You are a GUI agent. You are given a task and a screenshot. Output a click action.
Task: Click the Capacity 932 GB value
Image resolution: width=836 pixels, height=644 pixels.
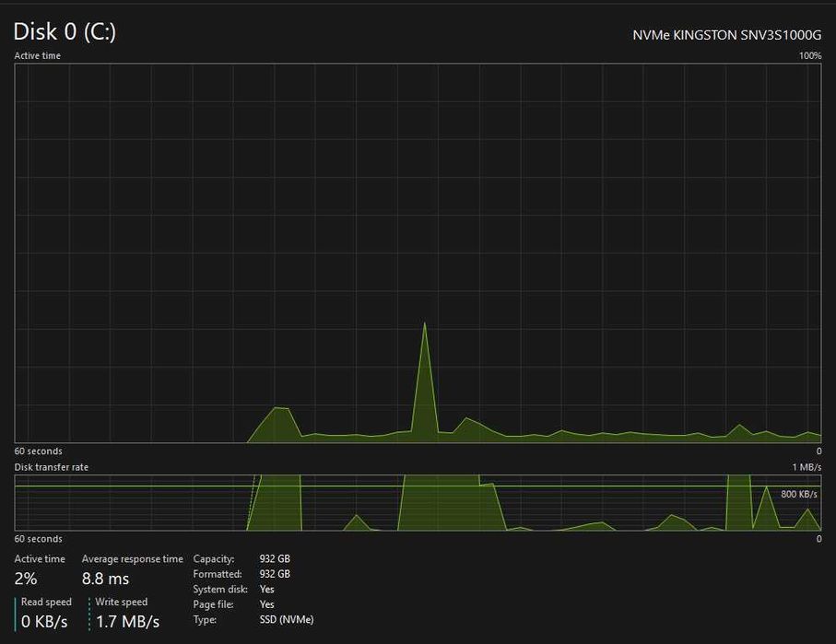[275, 558]
